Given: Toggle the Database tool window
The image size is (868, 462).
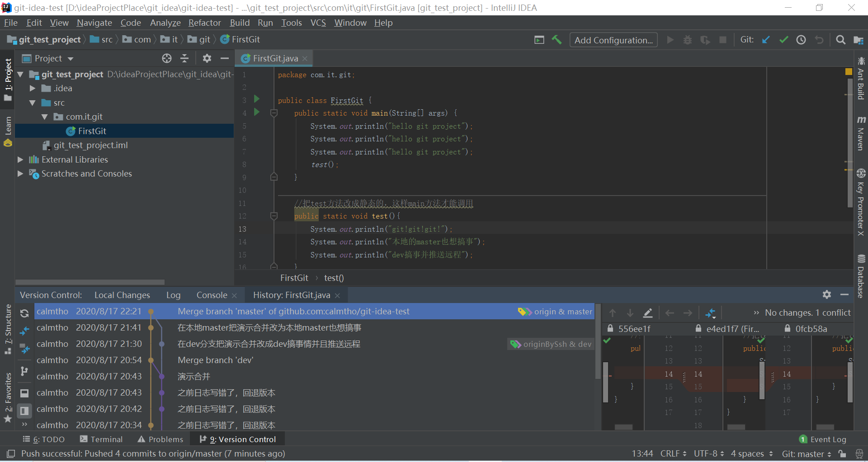Looking at the screenshot, I should point(861,276).
